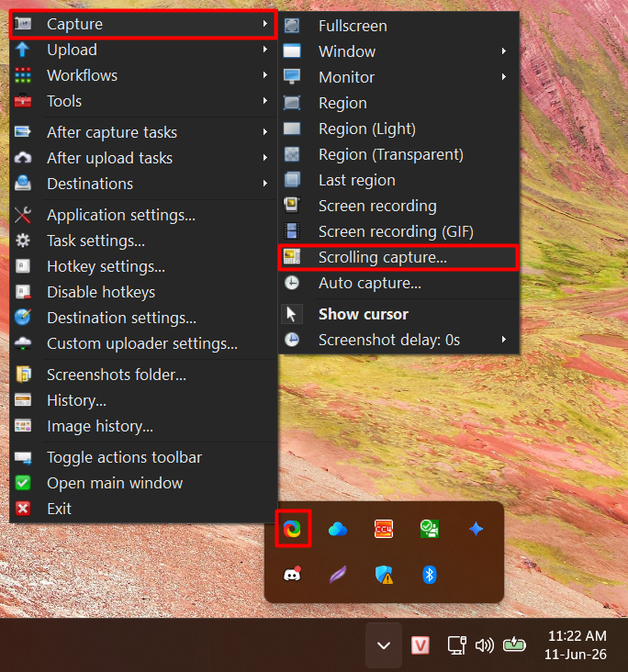Expand the Upload submenu arrow
628x672 pixels.
click(265, 50)
